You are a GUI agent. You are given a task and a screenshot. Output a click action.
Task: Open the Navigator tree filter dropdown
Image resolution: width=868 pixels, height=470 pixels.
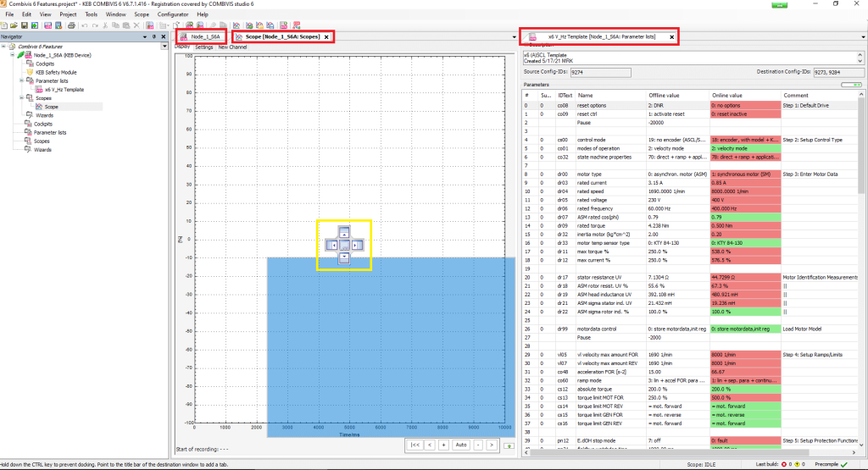[x=164, y=47]
